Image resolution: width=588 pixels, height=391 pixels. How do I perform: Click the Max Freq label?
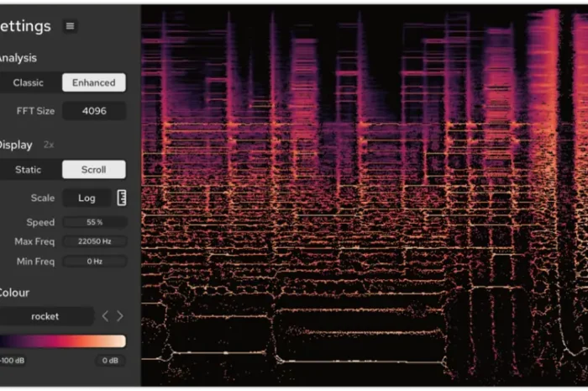[34, 241]
